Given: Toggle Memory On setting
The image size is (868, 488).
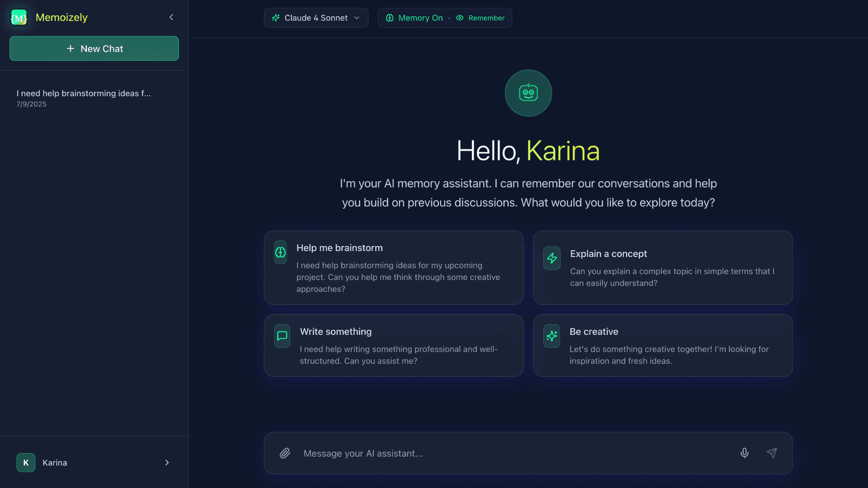Looking at the screenshot, I should [x=414, y=18].
